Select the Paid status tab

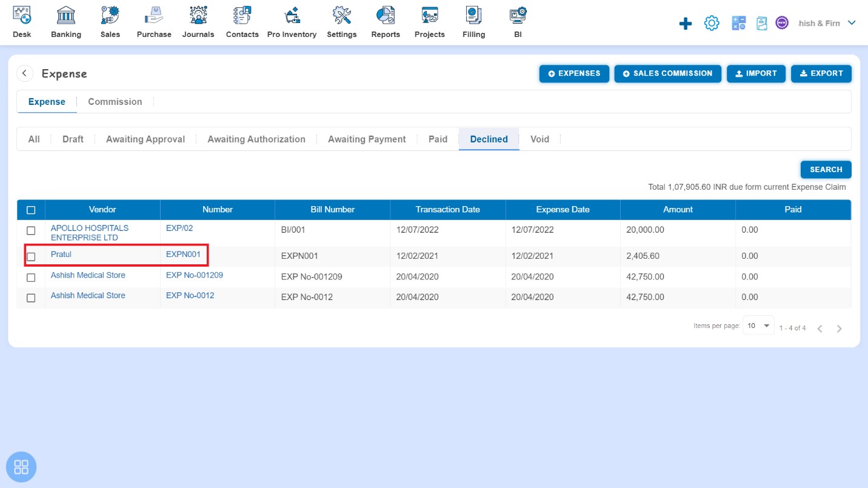[438, 139]
